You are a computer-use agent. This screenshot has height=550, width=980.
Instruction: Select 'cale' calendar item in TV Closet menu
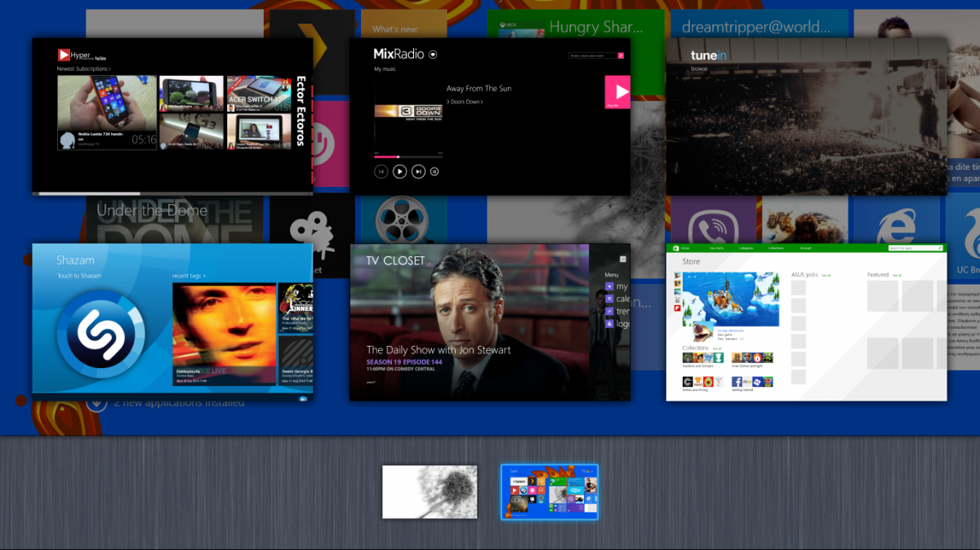(617, 299)
